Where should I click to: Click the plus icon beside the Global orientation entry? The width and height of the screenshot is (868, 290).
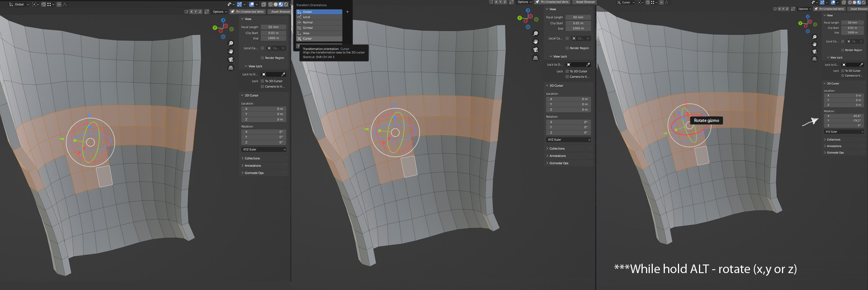[347, 12]
